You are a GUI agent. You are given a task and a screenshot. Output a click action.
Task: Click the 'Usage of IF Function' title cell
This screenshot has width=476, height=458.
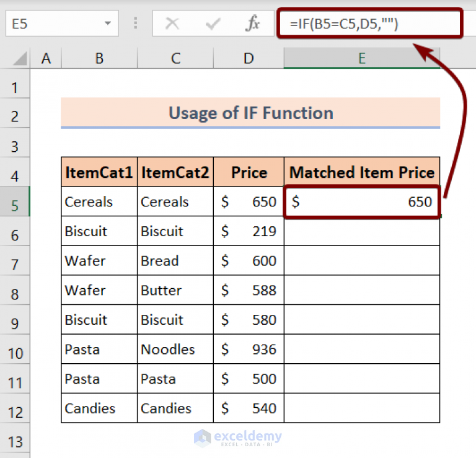250,113
